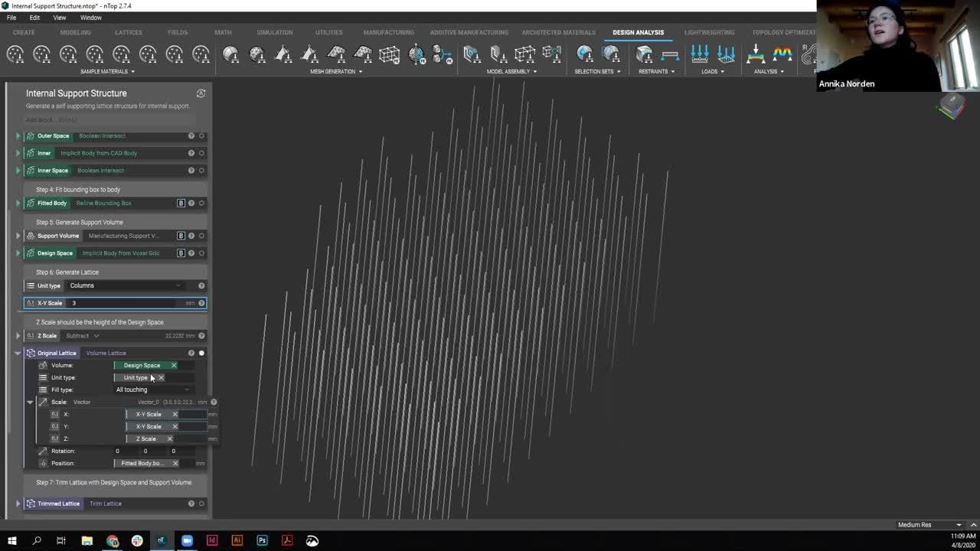Click the first Selection Sets icon
The width and height of the screenshot is (980, 551).
coord(585,54)
